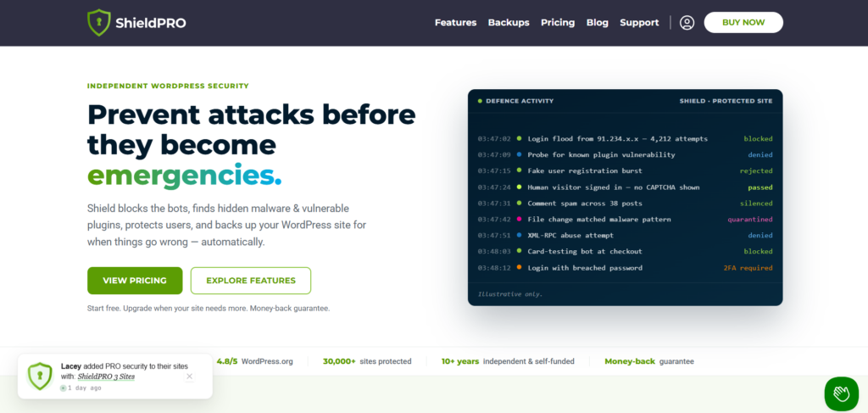Open the Blog link in navigation

click(598, 23)
